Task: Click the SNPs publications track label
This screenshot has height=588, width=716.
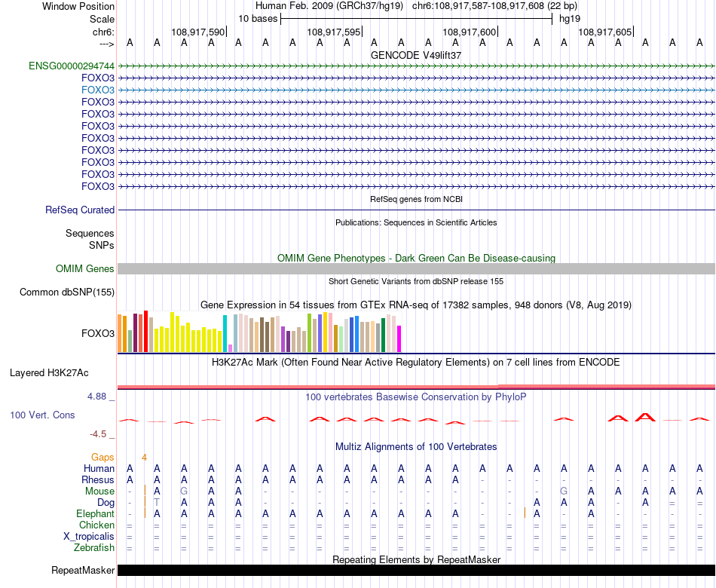Action: tap(102, 245)
